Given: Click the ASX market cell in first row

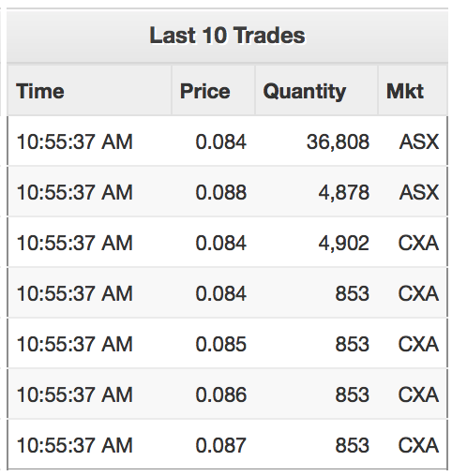Looking at the screenshot, I should point(419,141).
